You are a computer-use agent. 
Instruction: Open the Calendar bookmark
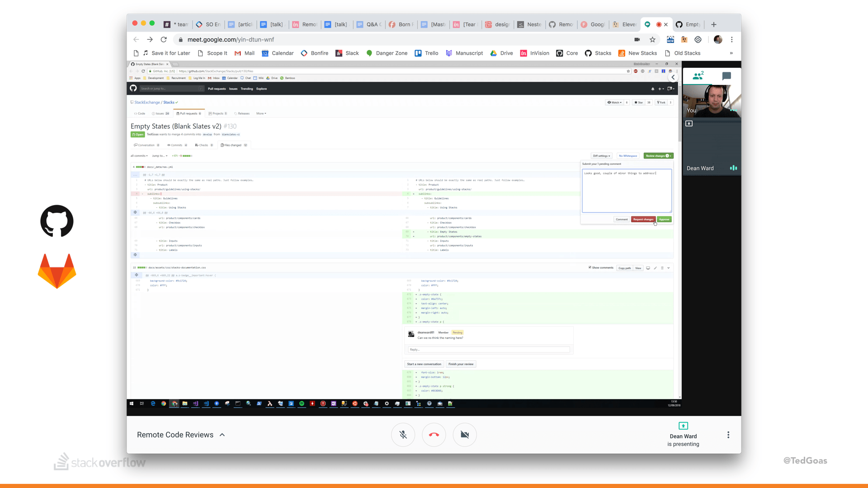pyautogui.click(x=278, y=53)
